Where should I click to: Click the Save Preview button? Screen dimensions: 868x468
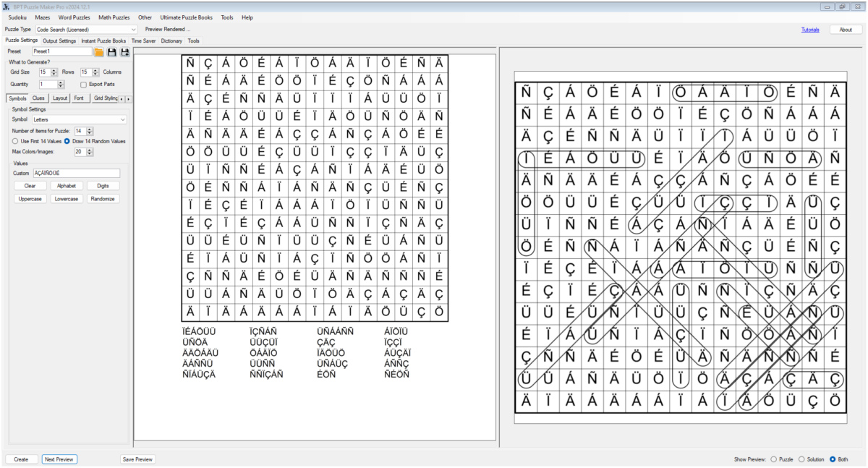(x=137, y=459)
